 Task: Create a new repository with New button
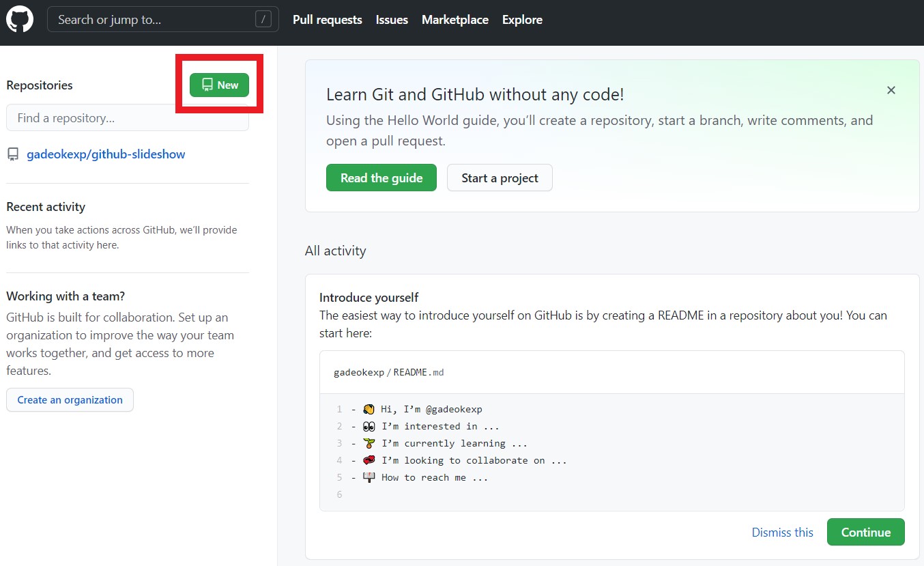219,85
